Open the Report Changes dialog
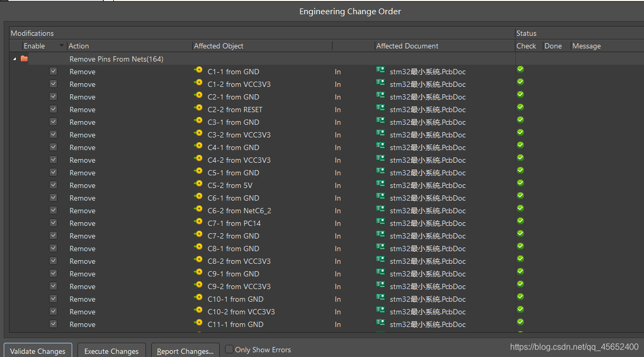This screenshot has width=644, height=357. (185, 351)
